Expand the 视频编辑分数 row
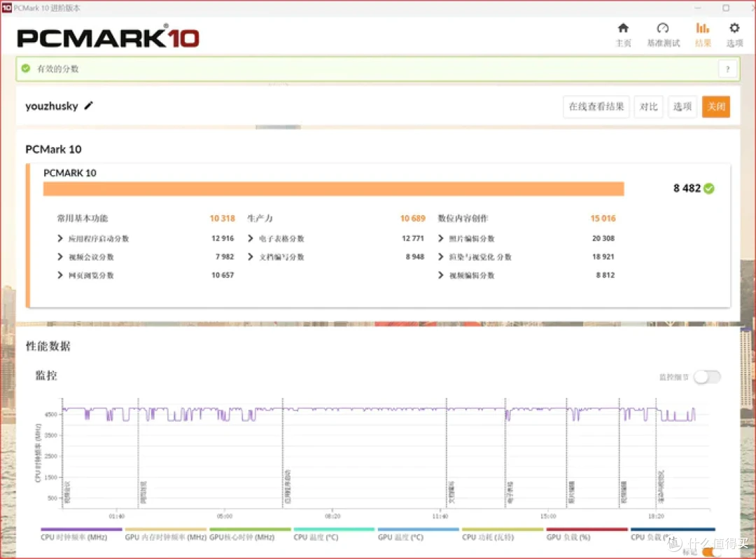The image size is (756, 559). (441, 275)
